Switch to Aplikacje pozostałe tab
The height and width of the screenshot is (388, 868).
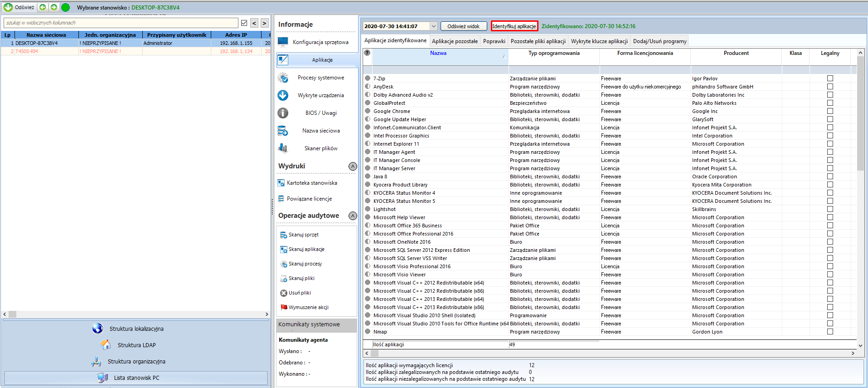(455, 41)
